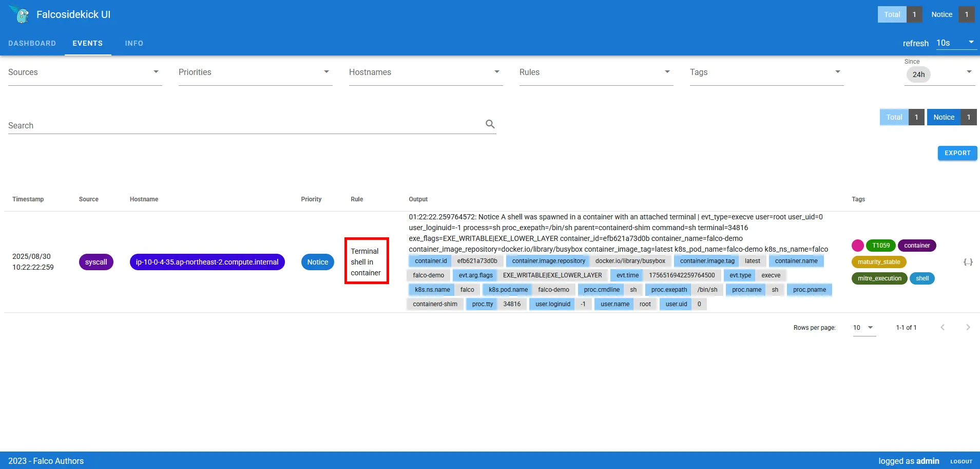Click the T1059 tag chip
This screenshot has height=469, width=980.
(881, 246)
